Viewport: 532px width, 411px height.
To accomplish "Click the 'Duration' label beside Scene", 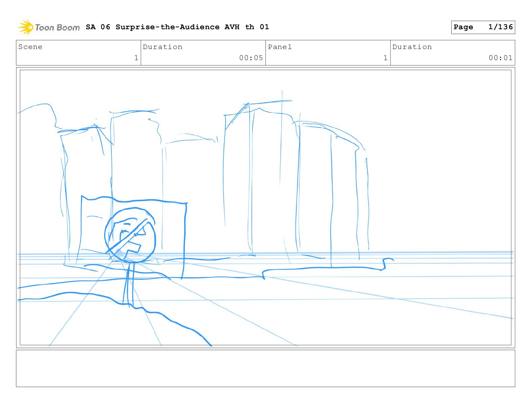I will (x=163, y=47).
